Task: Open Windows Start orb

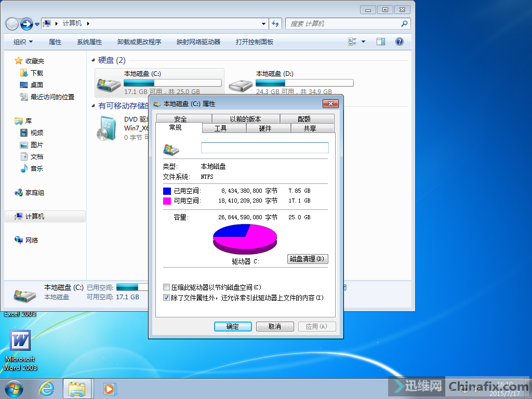Action: (14, 389)
